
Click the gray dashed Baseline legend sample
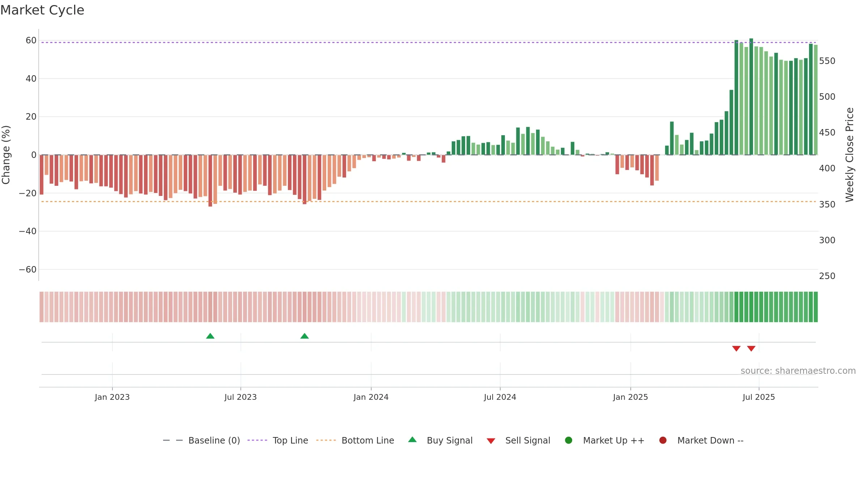coord(173,440)
